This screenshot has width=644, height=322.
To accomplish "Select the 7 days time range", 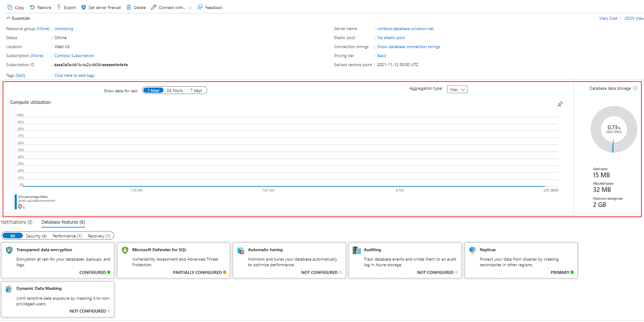I will click(x=196, y=91).
